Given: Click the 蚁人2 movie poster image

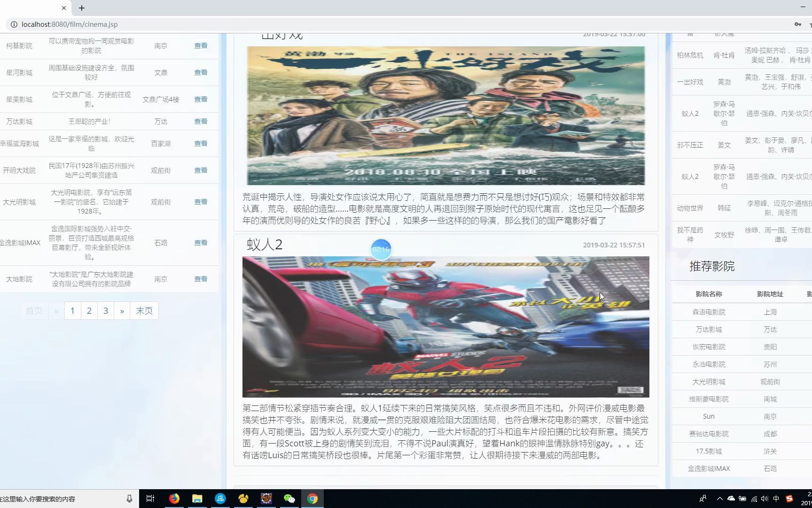Looking at the screenshot, I should pos(446,327).
